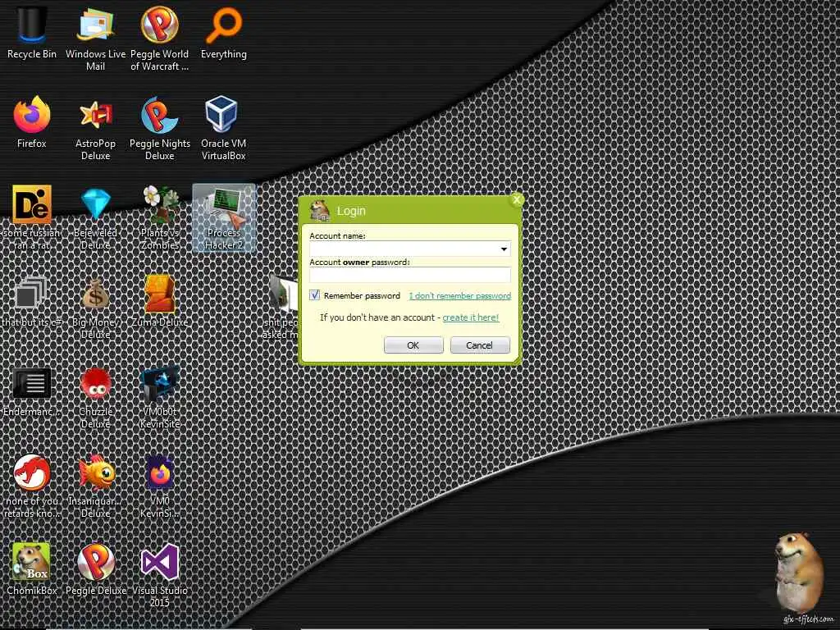The width and height of the screenshot is (840, 630).
Task: Select Peggle Nights Deluxe icon
Action: (x=160, y=128)
